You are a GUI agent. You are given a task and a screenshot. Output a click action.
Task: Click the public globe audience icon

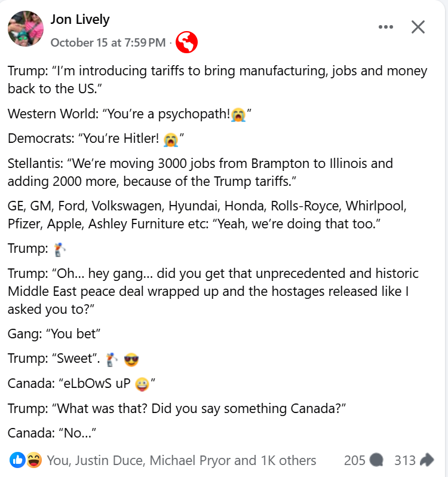[x=186, y=42]
